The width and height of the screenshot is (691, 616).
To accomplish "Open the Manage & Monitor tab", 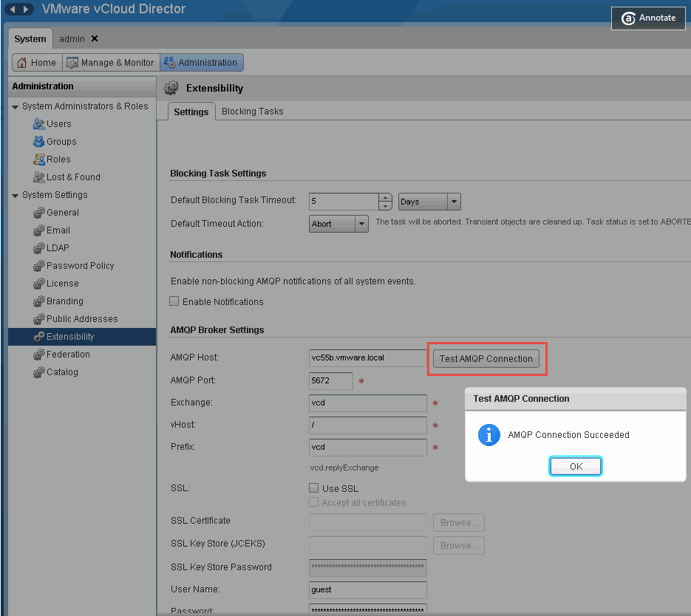I will click(x=110, y=63).
